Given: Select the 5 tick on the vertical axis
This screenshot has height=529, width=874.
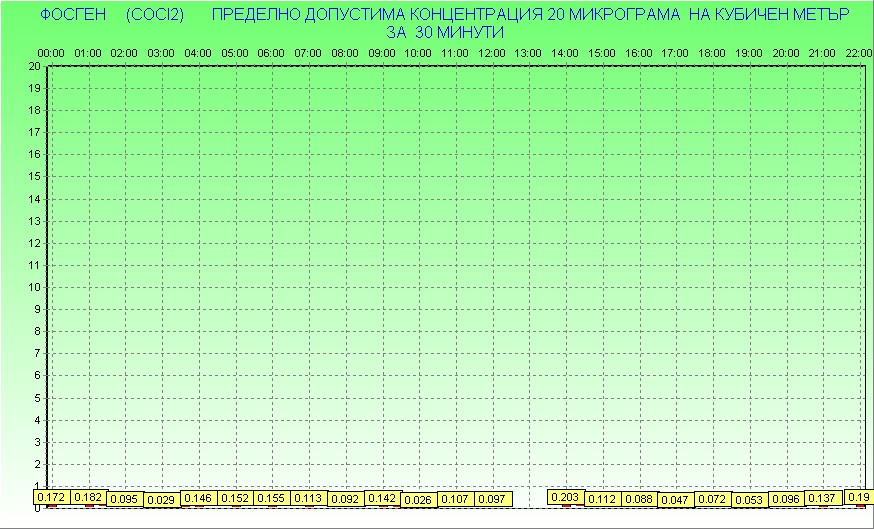Looking at the screenshot, I should (37, 398).
